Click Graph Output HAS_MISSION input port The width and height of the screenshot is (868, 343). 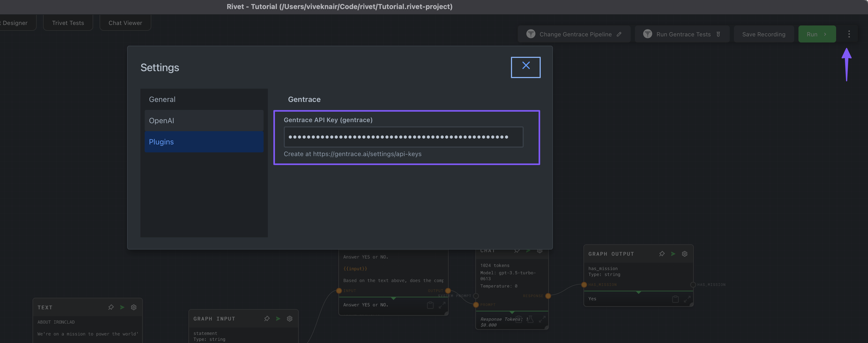[584, 285]
